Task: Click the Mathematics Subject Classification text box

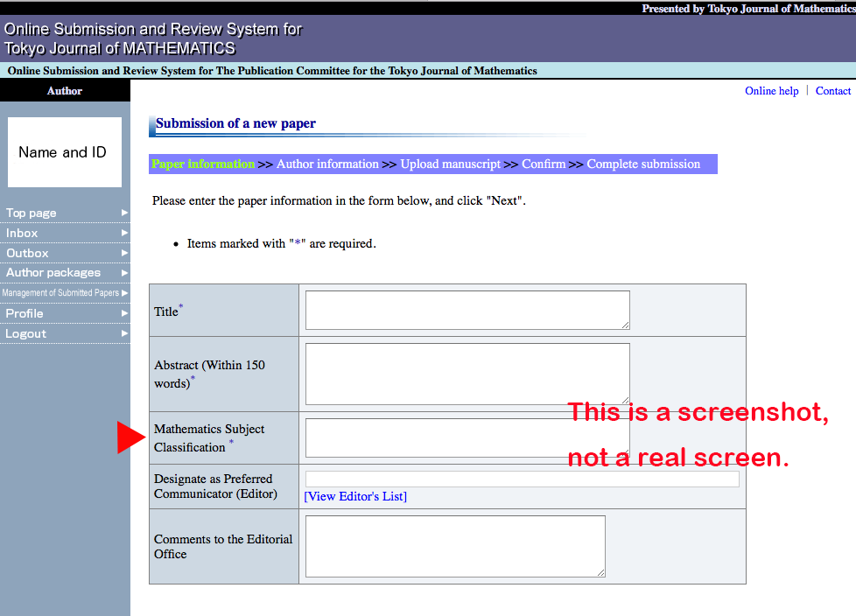Action: pos(467,437)
